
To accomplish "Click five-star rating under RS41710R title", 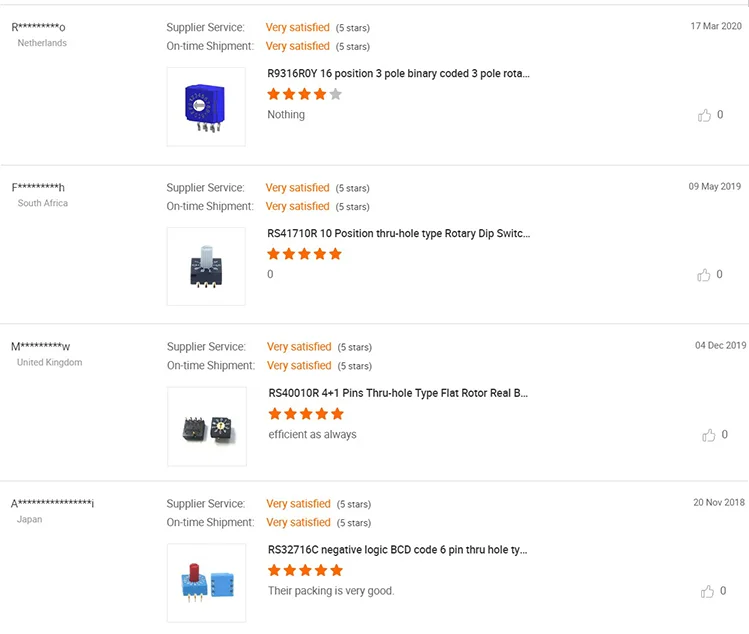I will coord(304,254).
